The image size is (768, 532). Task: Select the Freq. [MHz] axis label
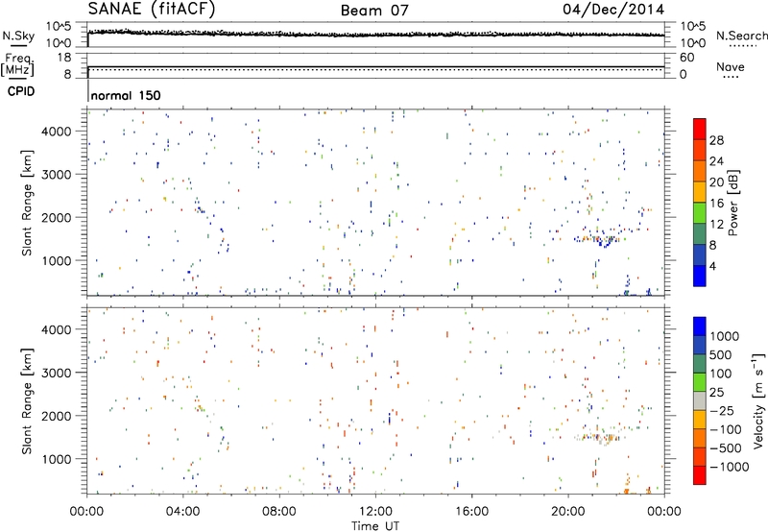[17, 64]
